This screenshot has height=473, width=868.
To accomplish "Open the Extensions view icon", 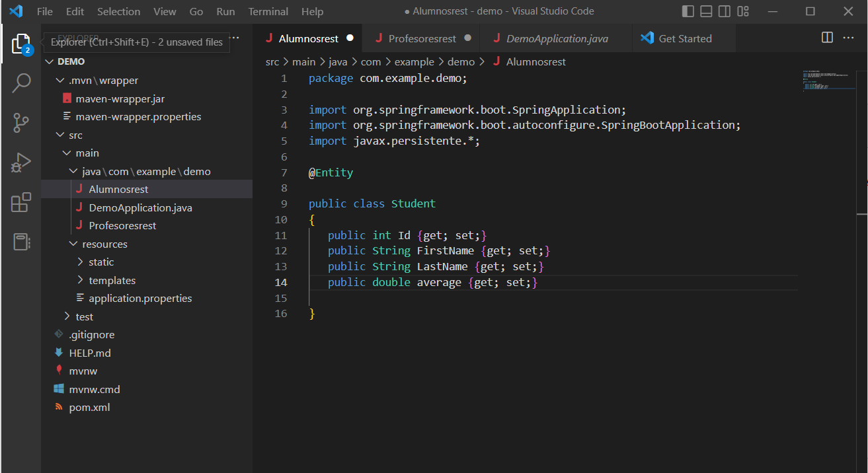I will click(21, 202).
